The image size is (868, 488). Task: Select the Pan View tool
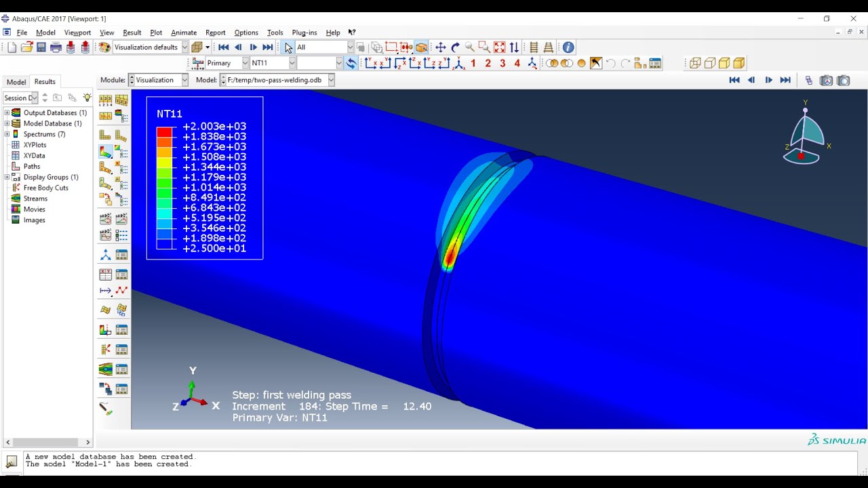coord(440,47)
